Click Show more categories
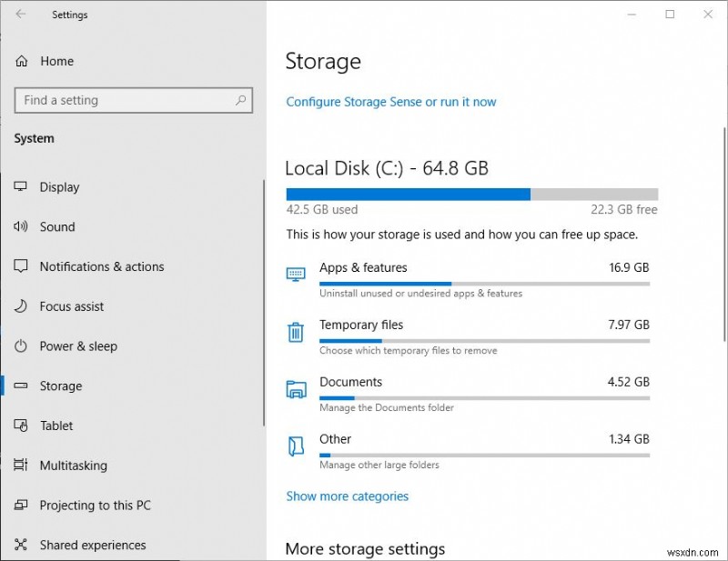Image resolution: width=728 pixels, height=561 pixels. point(348,496)
